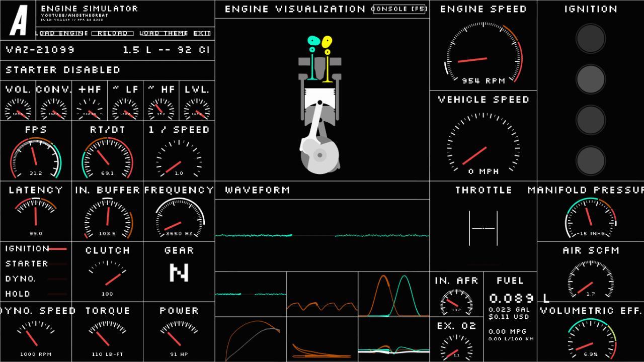Click the FPS gauge showing 31.2
This screenshot has width=644, height=362.
click(x=35, y=158)
